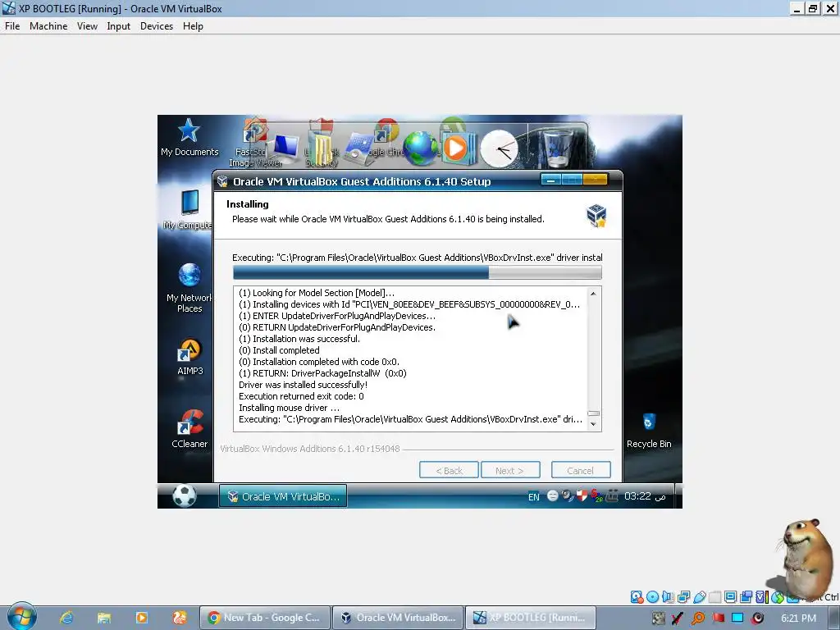Select My Computer icon on guest desktop
This screenshot has height=630, width=840.
pos(189,210)
